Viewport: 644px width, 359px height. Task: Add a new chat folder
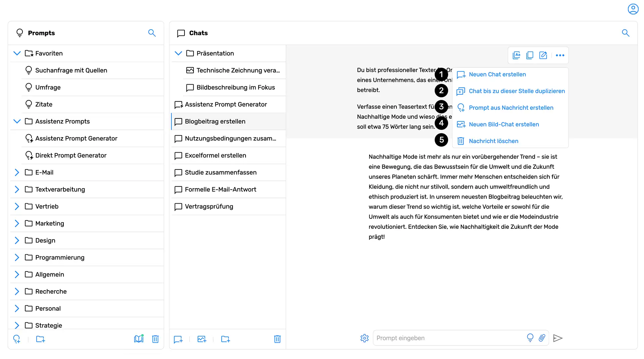click(226, 339)
